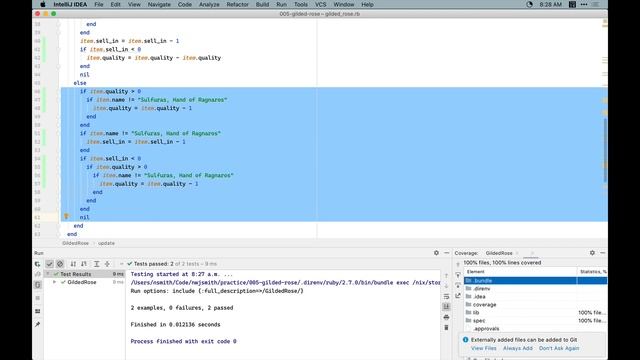Screen dimensions: 640x360
Task: Rerun tests using the Run panel's rerun icon
Action: pyautogui.click(x=38, y=264)
